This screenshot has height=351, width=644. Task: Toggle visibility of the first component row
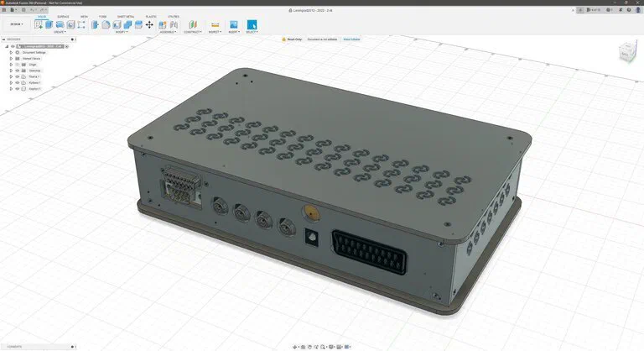[x=18, y=76]
